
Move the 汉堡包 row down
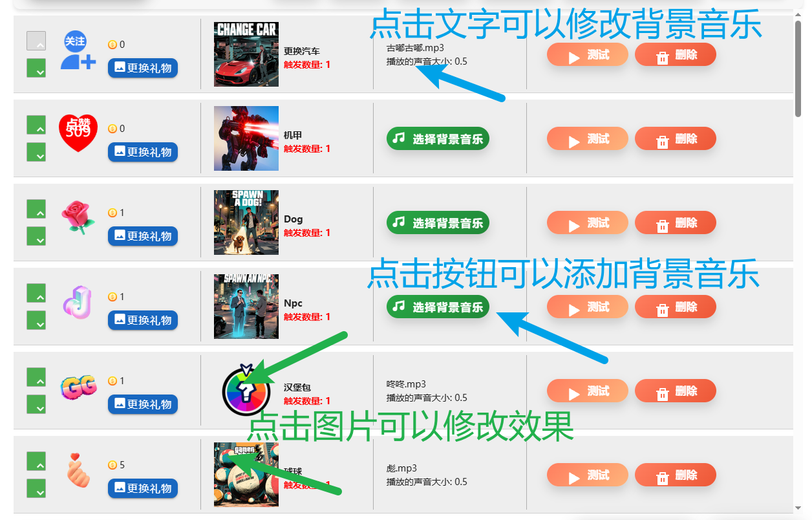click(x=36, y=404)
